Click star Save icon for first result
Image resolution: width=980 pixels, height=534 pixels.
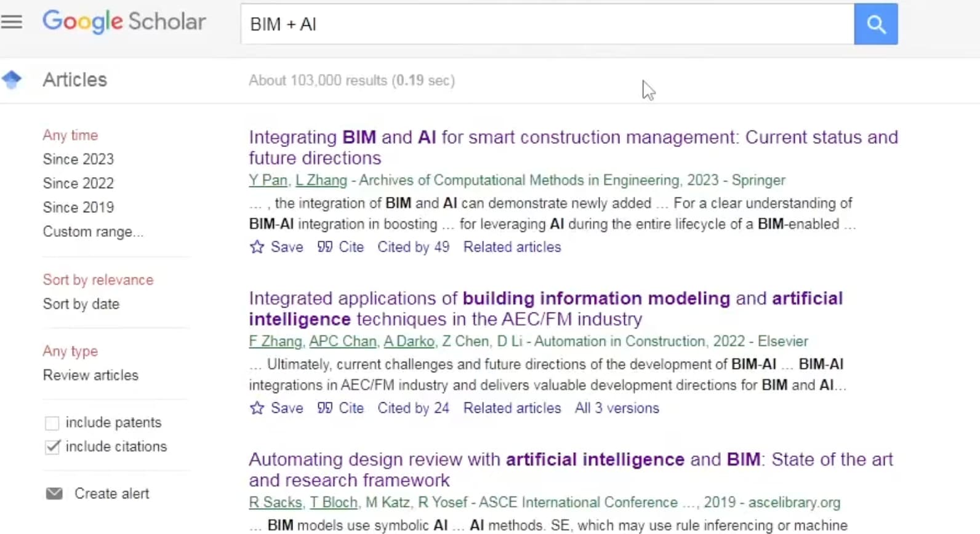pyautogui.click(x=257, y=247)
